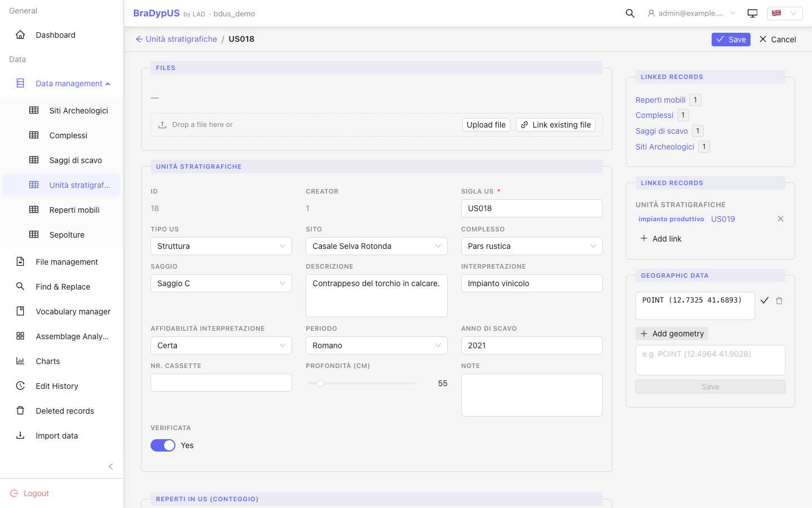Image resolution: width=812 pixels, height=508 pixels.
Task: Open linked Reperti mobili records
Action: click(x=660, y=100)
